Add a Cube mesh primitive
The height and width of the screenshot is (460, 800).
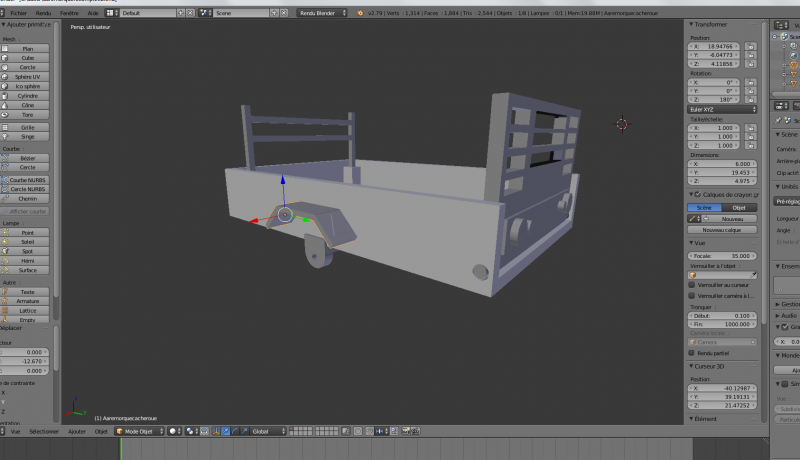pos(27,58)
